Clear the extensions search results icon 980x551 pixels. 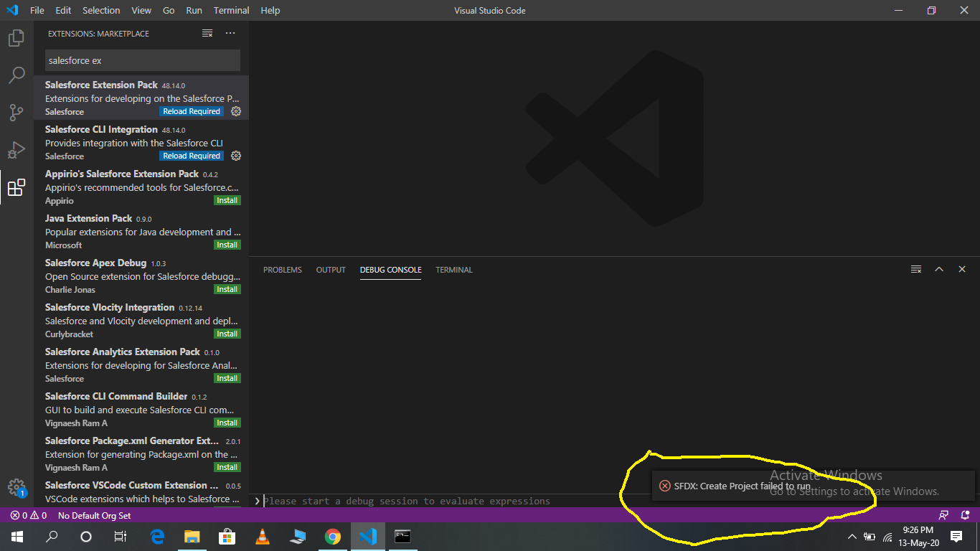pos(207,33)
